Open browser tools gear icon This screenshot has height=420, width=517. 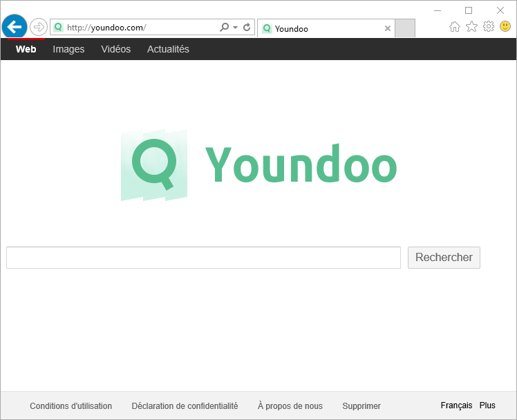click(488, 26)
